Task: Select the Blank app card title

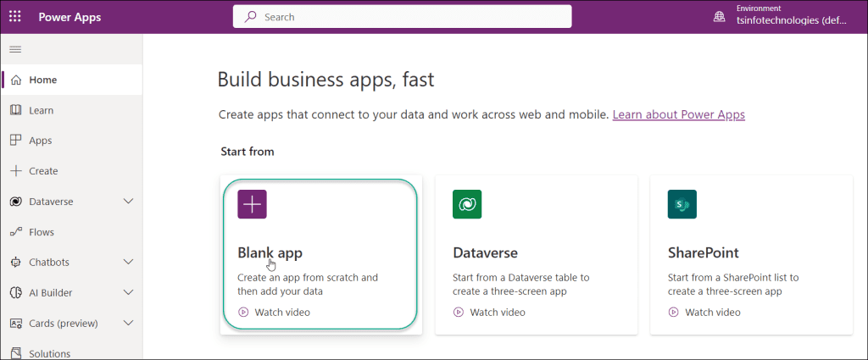Action: click(x=270, y=252)
